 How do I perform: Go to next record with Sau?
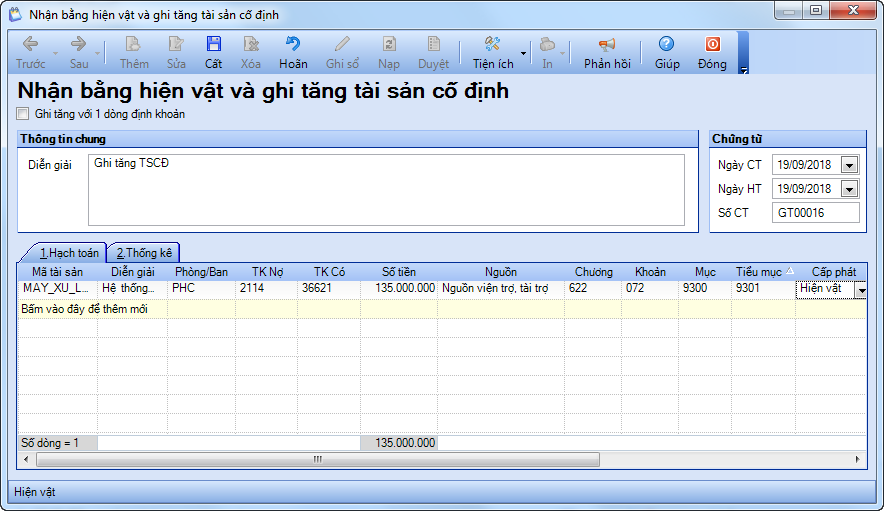[79, 52]
